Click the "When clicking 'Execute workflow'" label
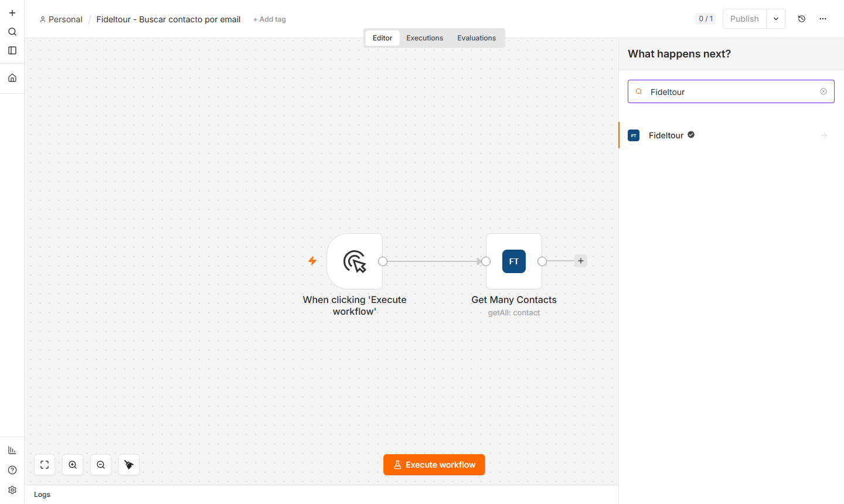The height and width of the screenshot is (504, 844). [355, 305]
